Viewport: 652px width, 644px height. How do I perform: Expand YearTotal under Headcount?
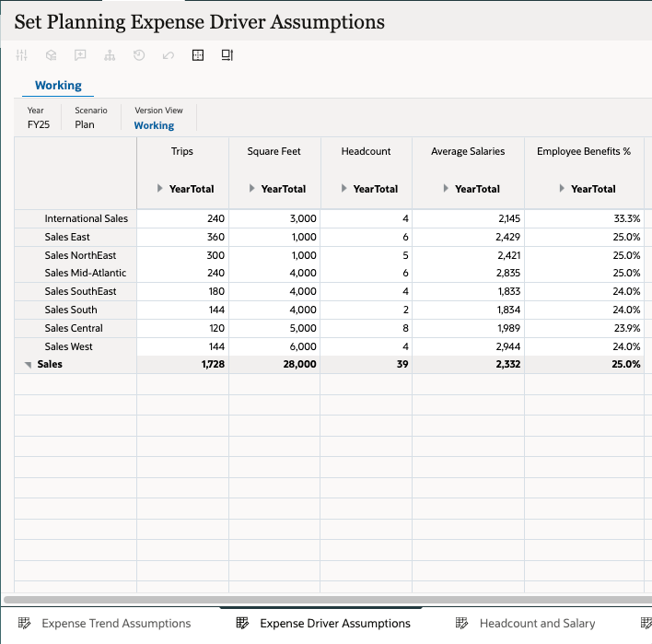pos(343,189)
